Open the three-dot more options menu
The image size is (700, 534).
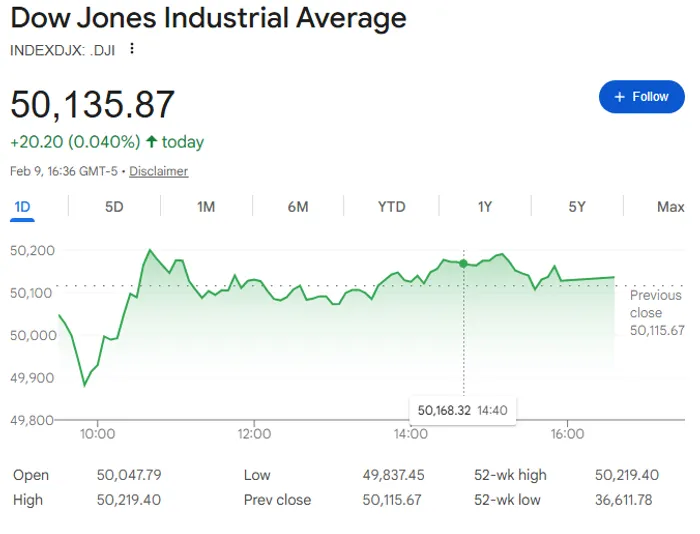tap(131, 49)
